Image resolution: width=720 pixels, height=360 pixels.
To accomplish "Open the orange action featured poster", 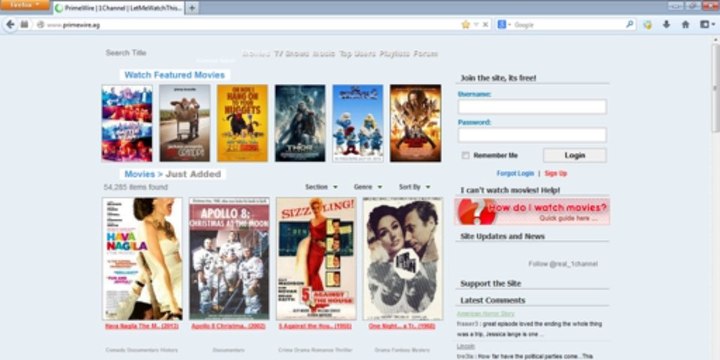I will point(416,123).
